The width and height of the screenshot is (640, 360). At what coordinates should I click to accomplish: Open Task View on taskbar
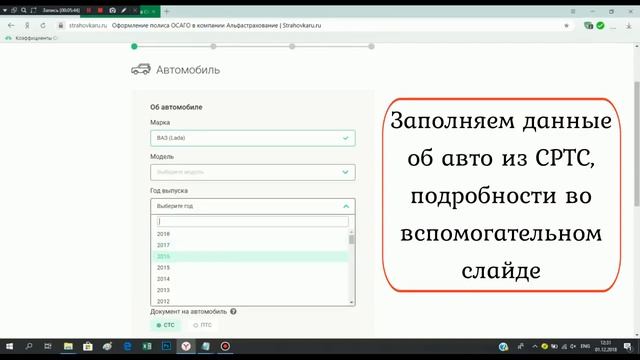tap(48, 347)
